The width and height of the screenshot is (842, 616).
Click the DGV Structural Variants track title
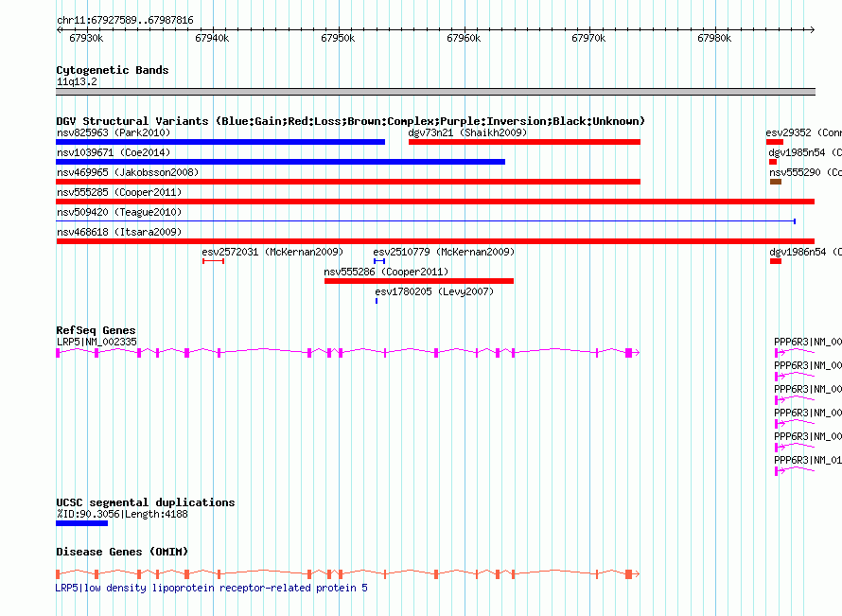[x=350, y=121]
